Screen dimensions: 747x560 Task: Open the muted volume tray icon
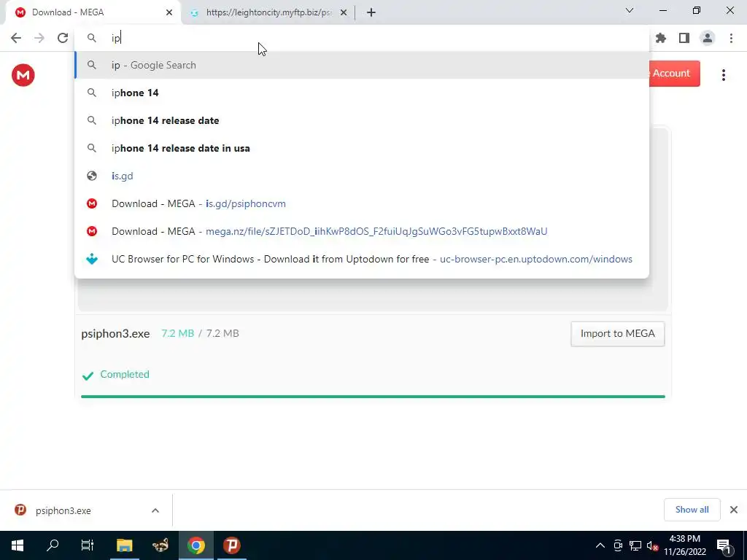coord(652,545)
